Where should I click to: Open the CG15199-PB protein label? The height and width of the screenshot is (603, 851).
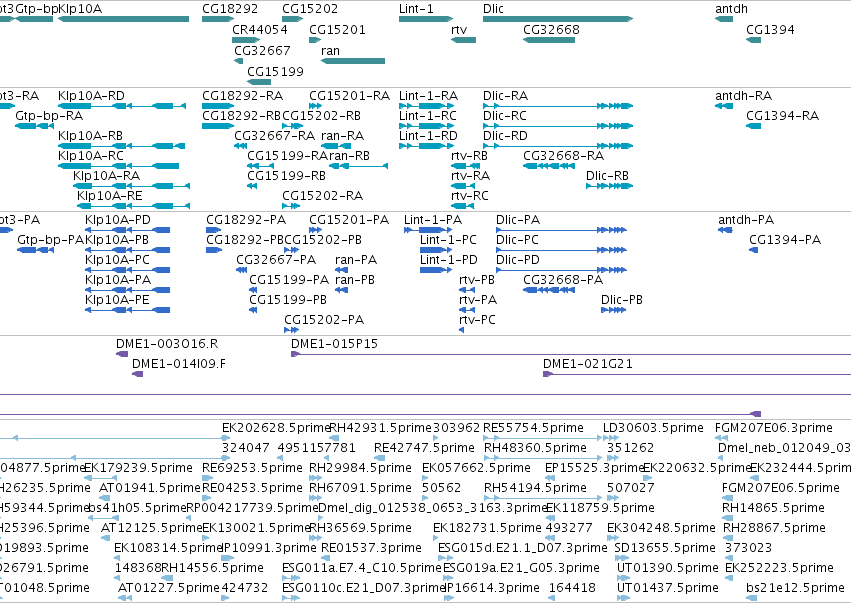click(288, 300)
